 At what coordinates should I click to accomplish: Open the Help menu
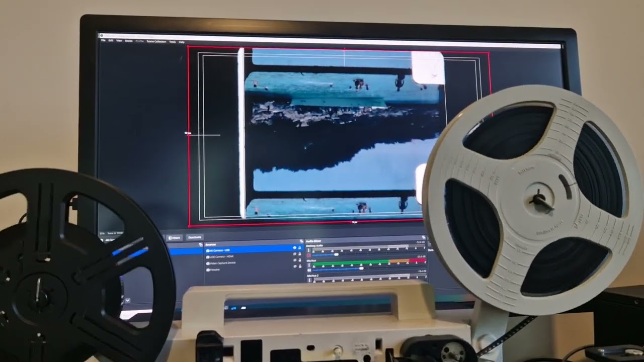pyautogui.click(x=182, y=42)
